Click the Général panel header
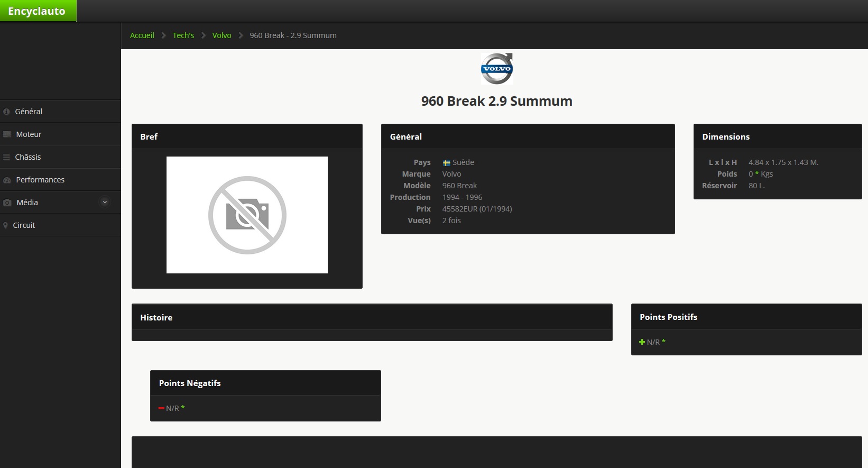This screenshot has height=468, width=868. (x=528, y=136)
